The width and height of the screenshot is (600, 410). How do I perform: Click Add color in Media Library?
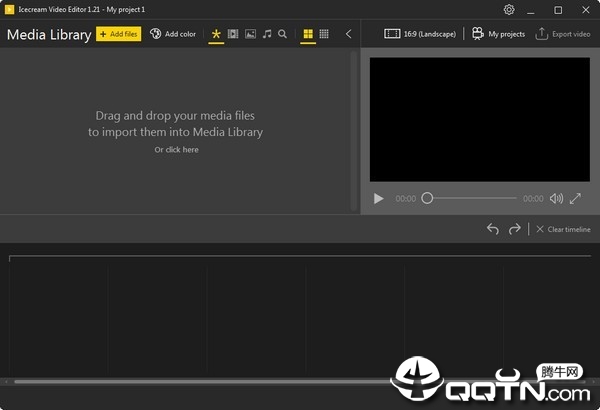tap(173, 34)
